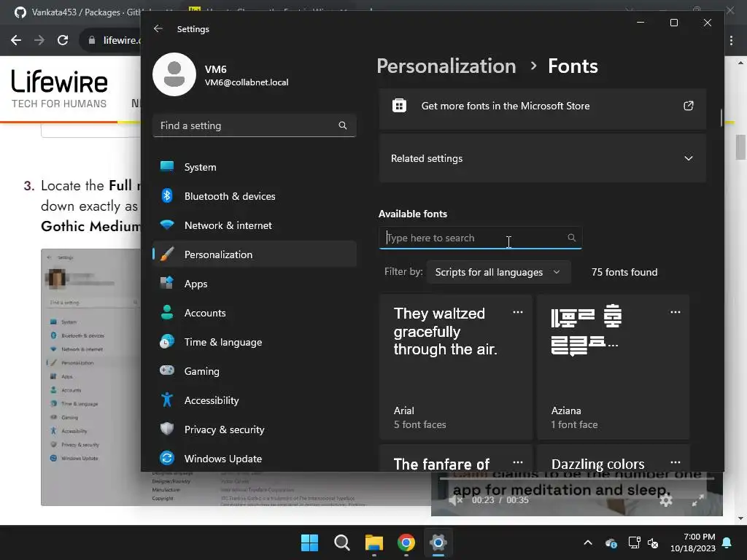Open more options on 'The fanfare of' card

point(518,462)
